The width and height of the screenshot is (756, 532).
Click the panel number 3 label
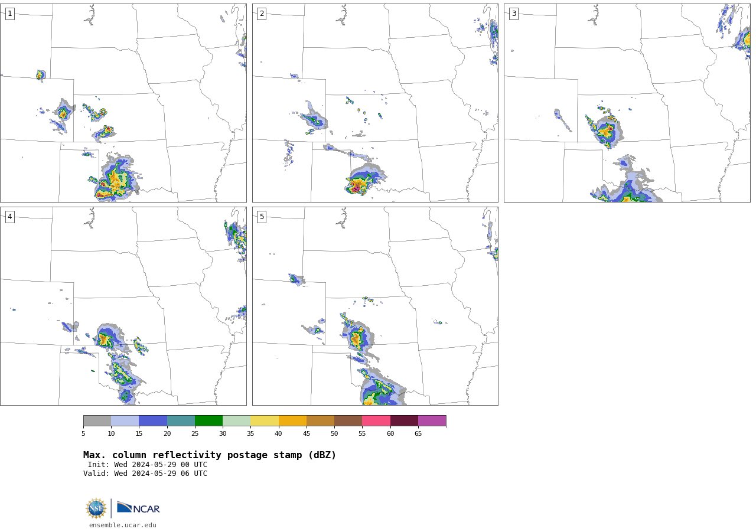point(514,14)
